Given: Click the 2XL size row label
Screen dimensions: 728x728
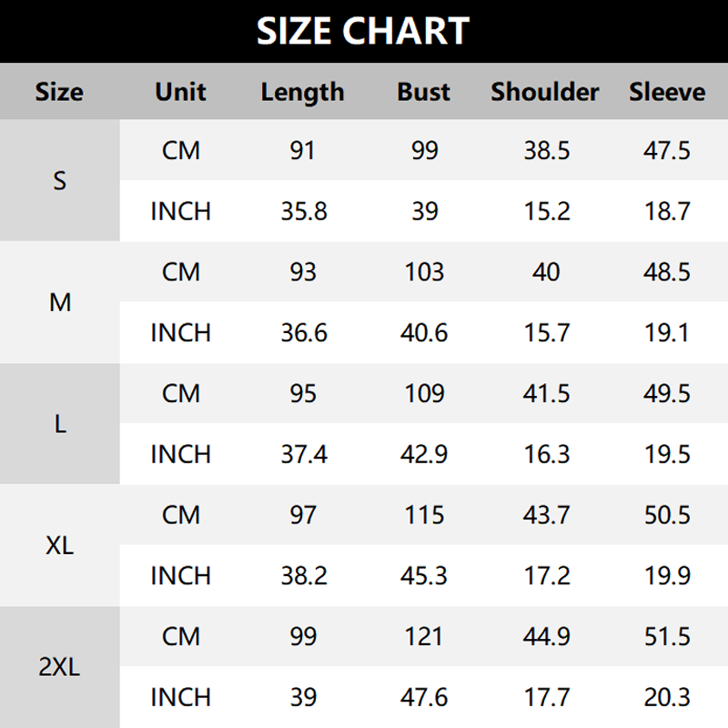Looking at the screenshot, I should tap(60, 667).
